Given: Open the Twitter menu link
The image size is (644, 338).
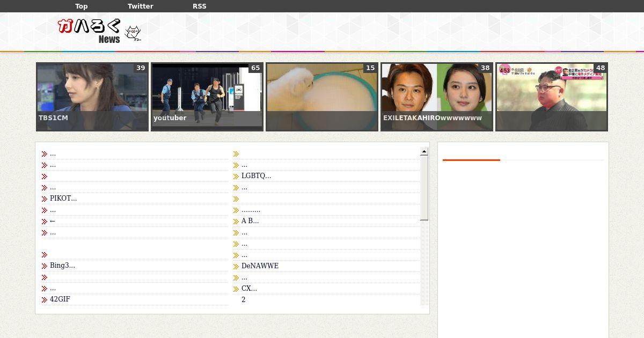Looking at the screenshot, I should 140,6.
